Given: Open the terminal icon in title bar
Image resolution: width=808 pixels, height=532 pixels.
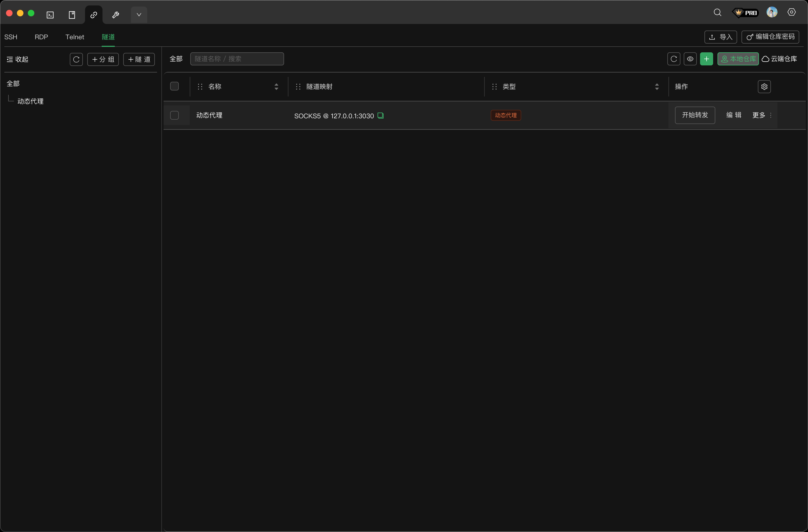Looking at the screenshot, I should (x=50, y=15).
